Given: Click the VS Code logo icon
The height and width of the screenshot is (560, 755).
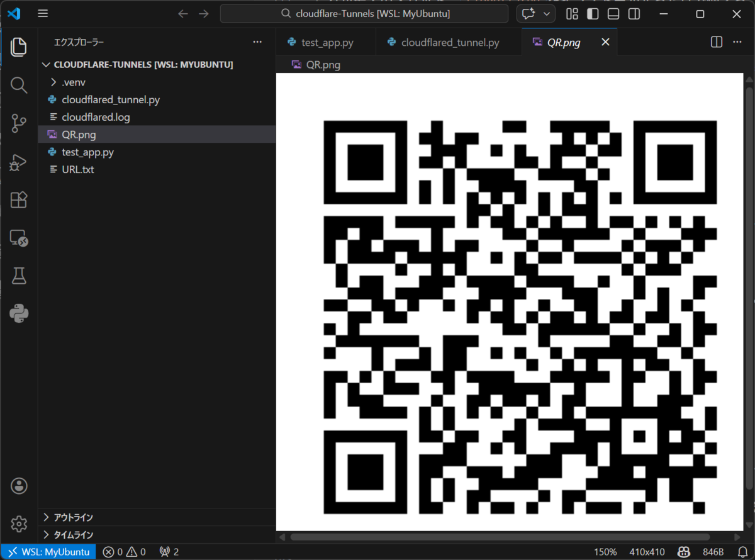Looking at the screenshot, I should coord(14,14).
